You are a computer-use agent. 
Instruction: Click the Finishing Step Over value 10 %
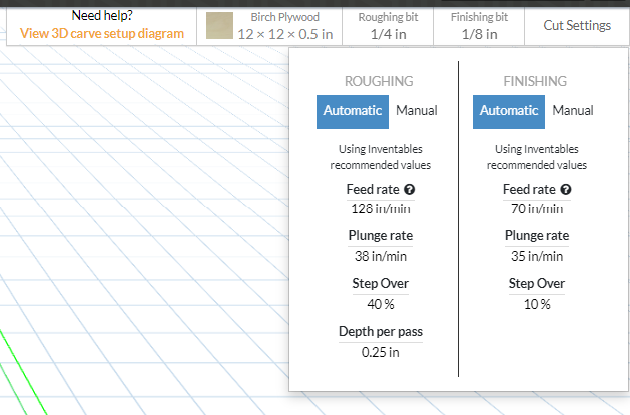[537, 304]
